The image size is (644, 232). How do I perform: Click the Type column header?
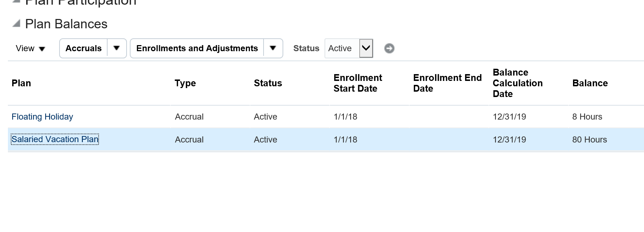coord(185,83)
